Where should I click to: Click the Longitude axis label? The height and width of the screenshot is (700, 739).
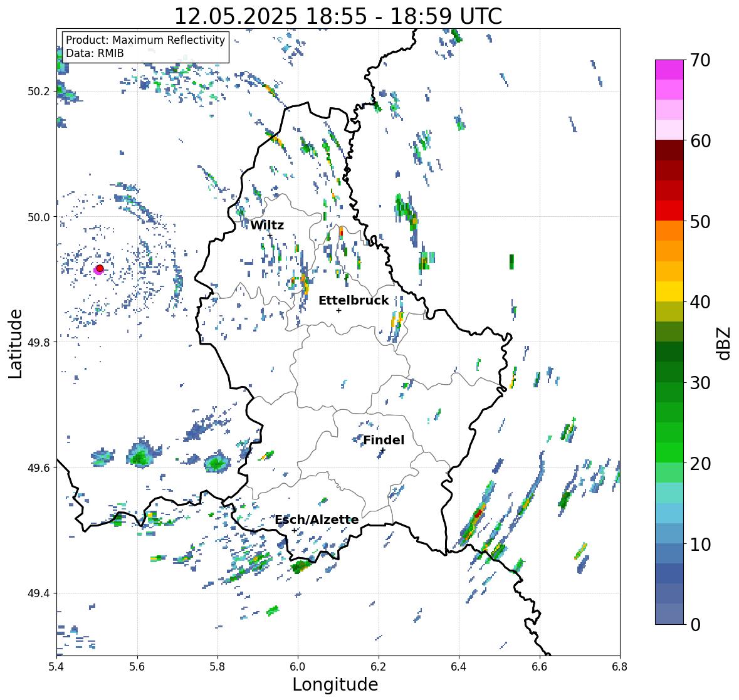[335, 684]
